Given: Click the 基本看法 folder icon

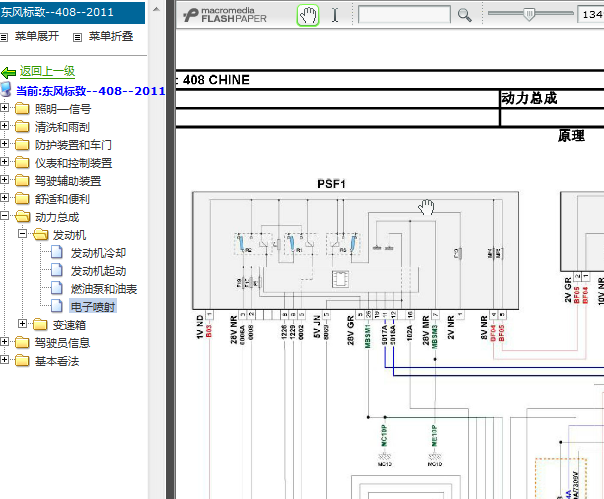Looking at the screenshot, I should [x=22, y=361].
